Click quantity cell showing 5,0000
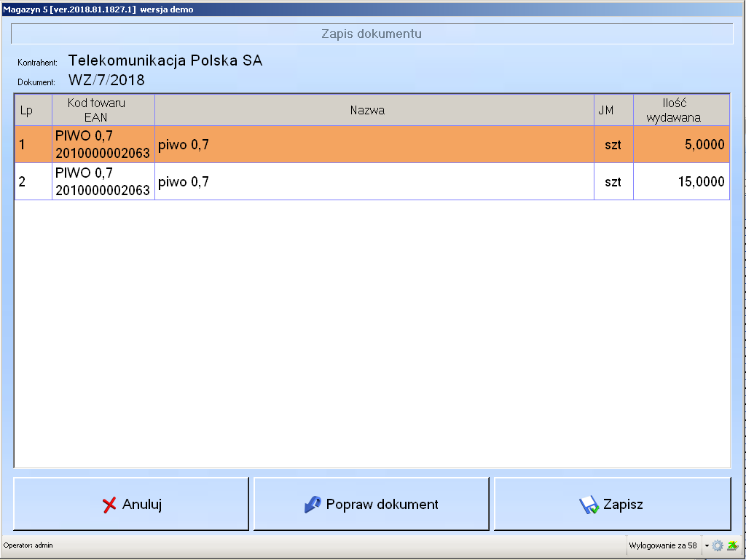Viewport: 746px width, 560px height. [x=680, y=145]
